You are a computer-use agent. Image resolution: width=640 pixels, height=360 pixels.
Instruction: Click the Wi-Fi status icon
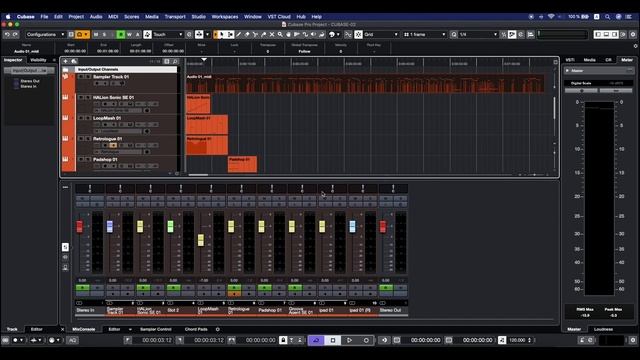551,17
